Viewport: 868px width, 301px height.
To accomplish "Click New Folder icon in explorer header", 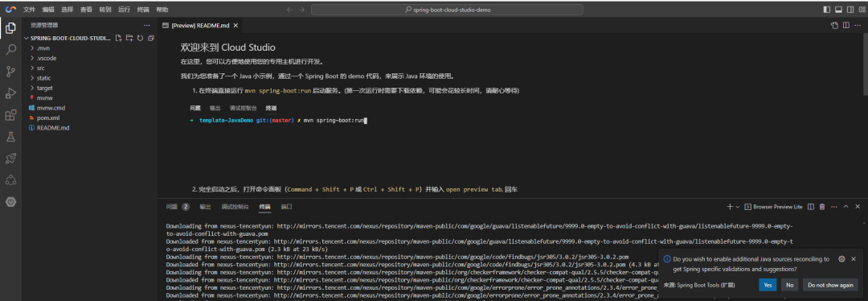I will [x=129, y=39].
